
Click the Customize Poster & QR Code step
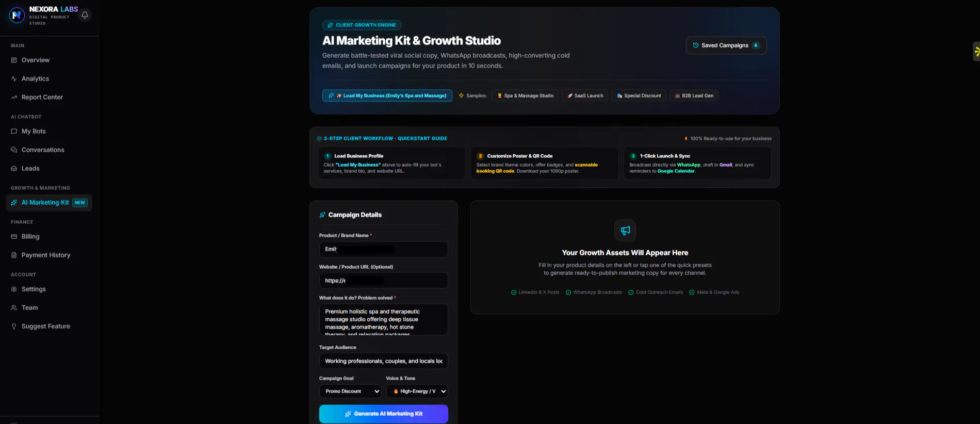545,163
